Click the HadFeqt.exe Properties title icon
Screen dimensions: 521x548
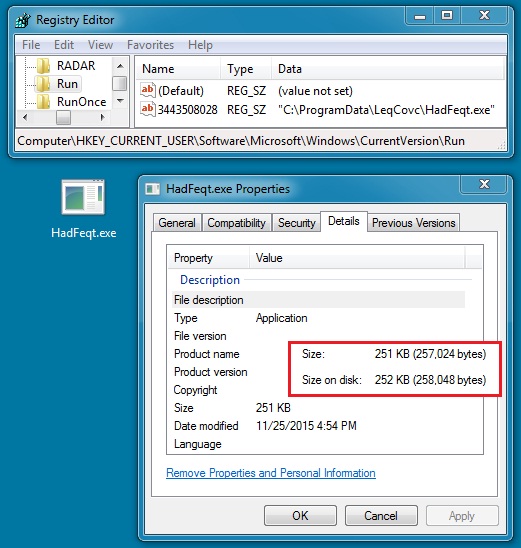[152, 189]
